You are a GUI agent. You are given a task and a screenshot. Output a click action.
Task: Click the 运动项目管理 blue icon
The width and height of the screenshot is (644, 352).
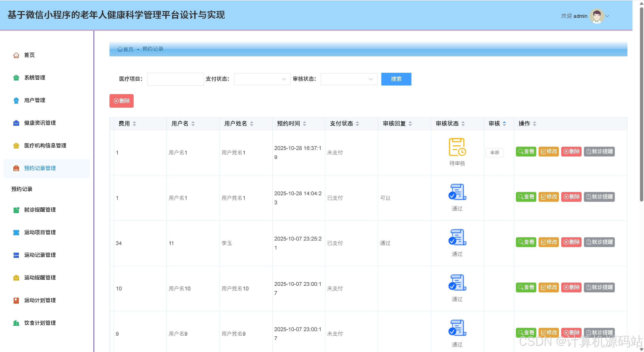(16, 232)
